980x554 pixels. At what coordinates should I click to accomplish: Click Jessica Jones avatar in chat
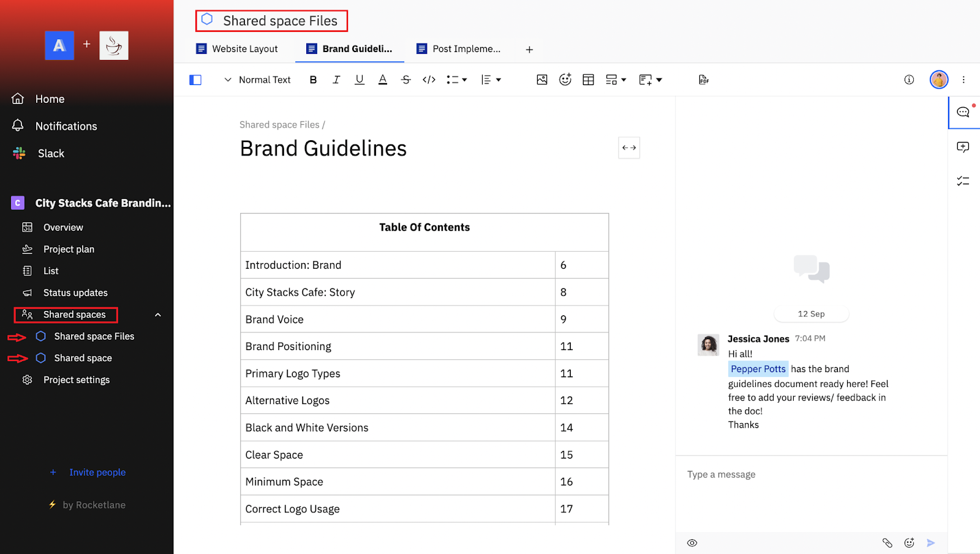pyautogui.click(x=709, y=345)
